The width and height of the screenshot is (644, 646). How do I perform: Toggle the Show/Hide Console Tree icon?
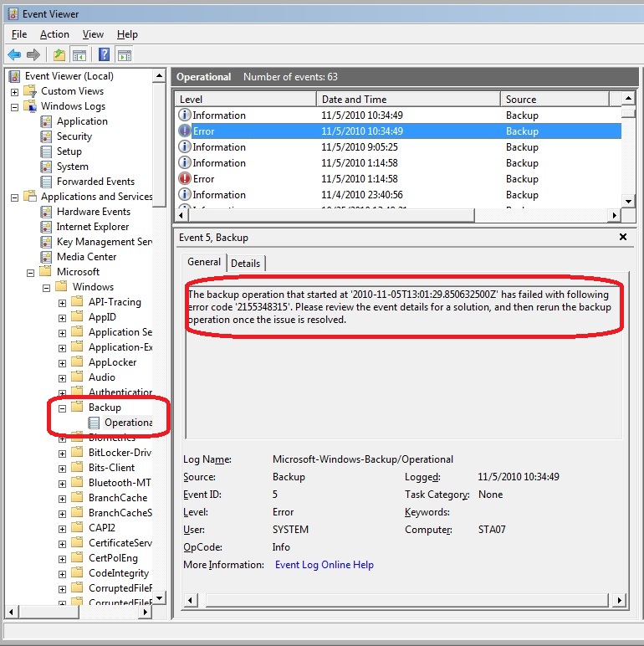tap(79, 55)
